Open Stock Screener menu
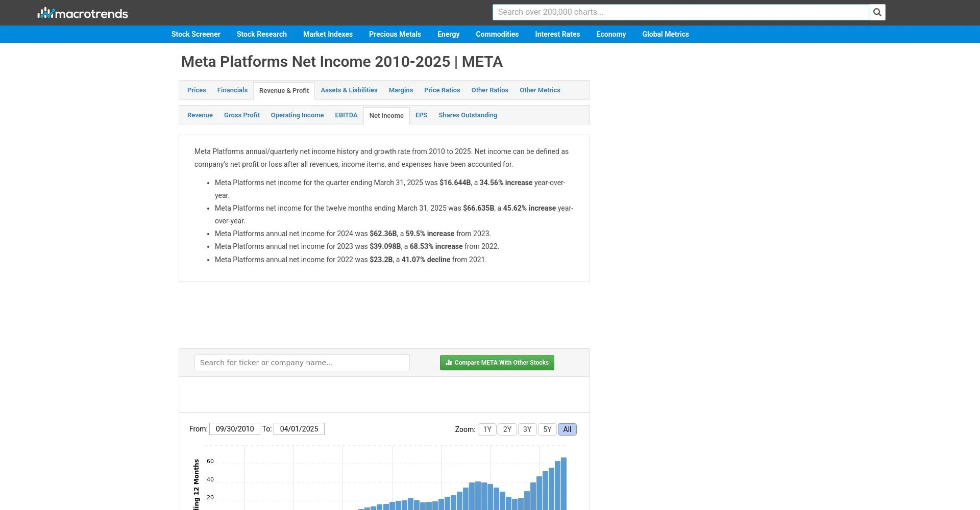 coord(196,34)
